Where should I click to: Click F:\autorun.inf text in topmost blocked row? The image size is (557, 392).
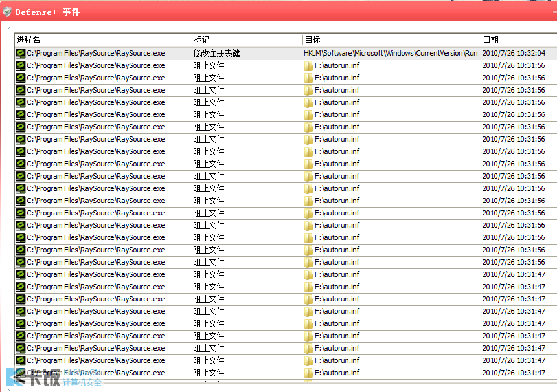coord(337,65)
